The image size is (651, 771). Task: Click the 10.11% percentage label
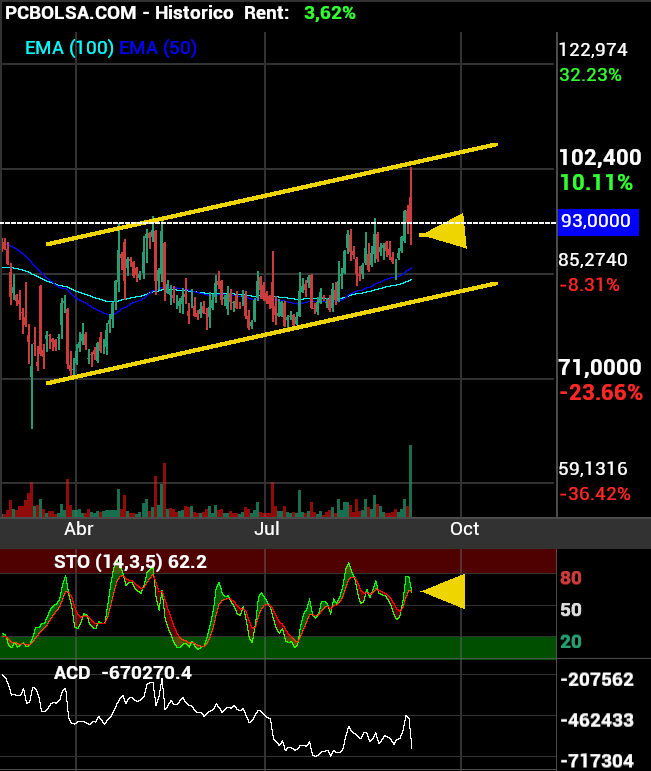click(x=596, y=183)
